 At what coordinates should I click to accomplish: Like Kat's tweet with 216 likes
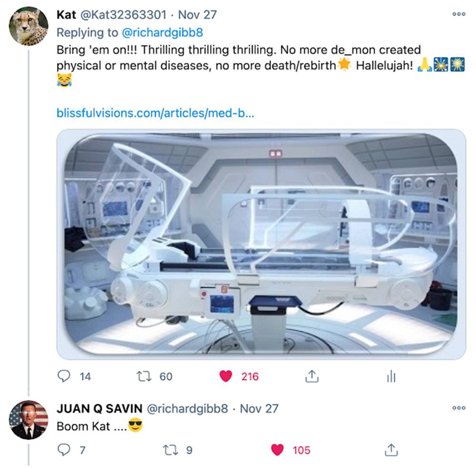226,377
